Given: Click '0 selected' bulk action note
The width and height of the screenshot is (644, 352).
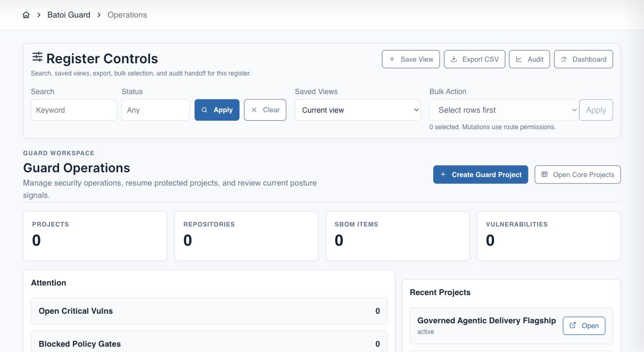Looking at the screenshot, I should 492,127.
